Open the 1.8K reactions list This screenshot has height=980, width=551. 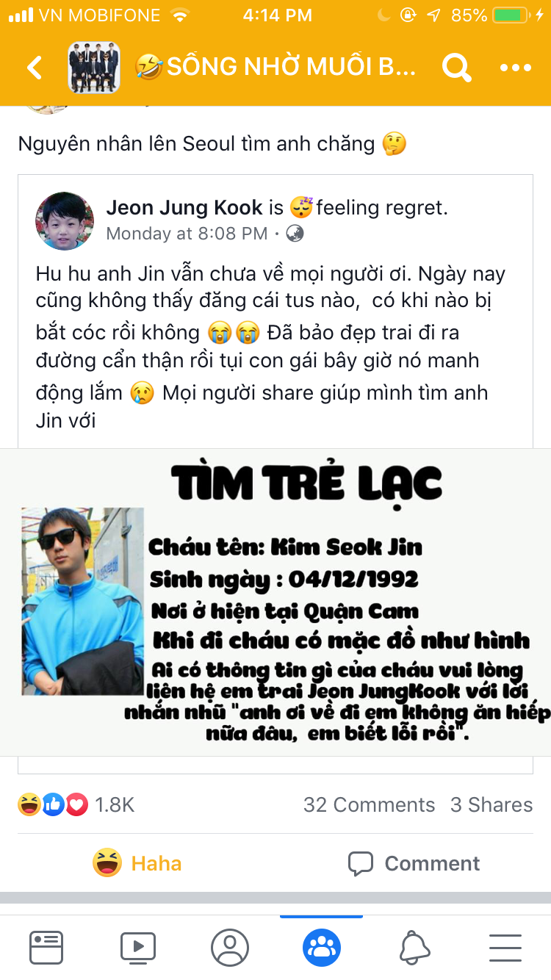coord(76,805)
